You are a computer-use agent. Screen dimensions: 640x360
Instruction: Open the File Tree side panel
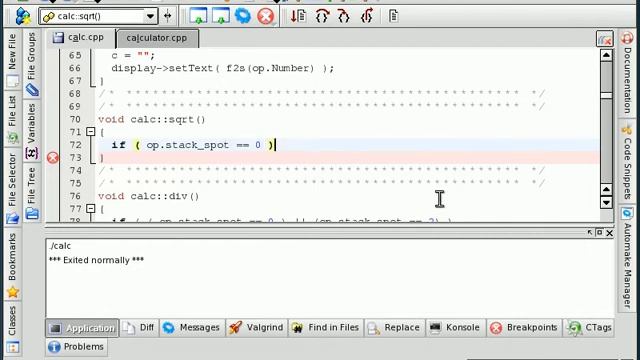31,193
